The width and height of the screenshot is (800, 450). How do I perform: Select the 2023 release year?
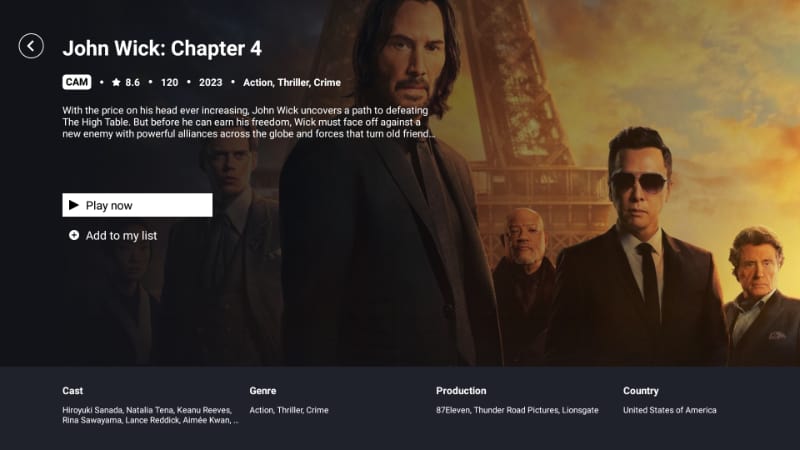coord(211,83)
